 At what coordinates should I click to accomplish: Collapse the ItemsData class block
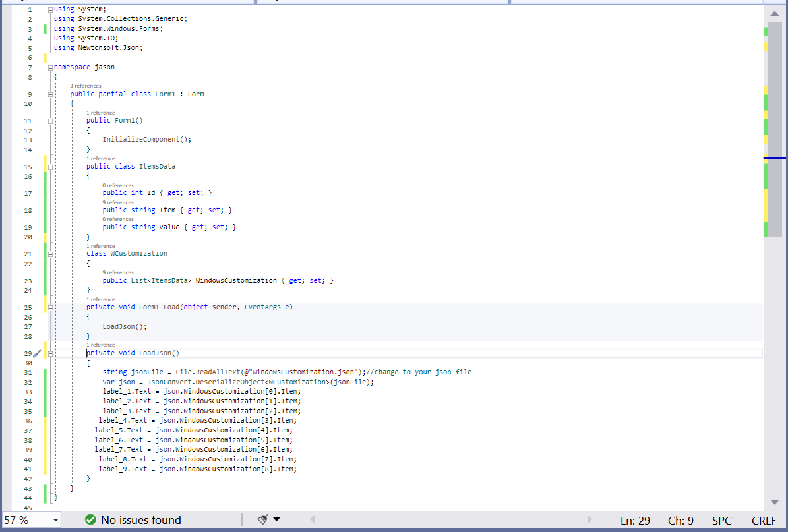click(x=49, y=166)
